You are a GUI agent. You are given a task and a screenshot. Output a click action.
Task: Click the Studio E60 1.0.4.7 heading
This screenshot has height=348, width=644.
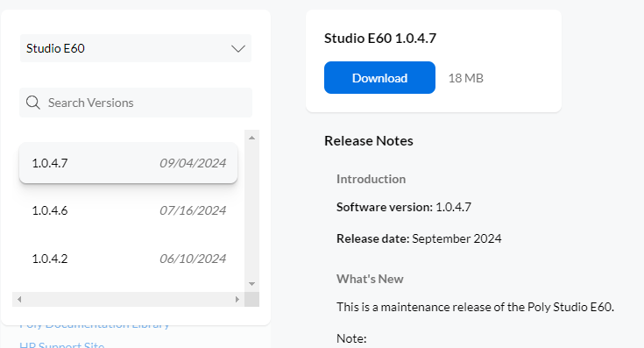(x=380, y=39)
